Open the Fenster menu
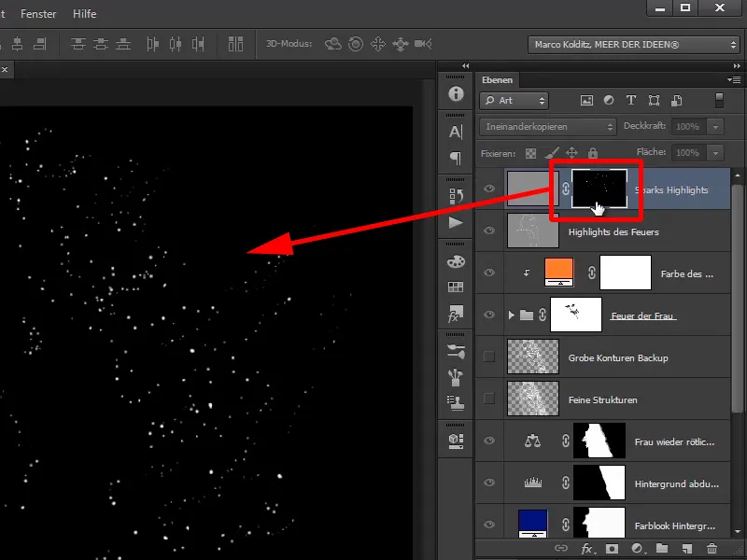 point(38,14)
